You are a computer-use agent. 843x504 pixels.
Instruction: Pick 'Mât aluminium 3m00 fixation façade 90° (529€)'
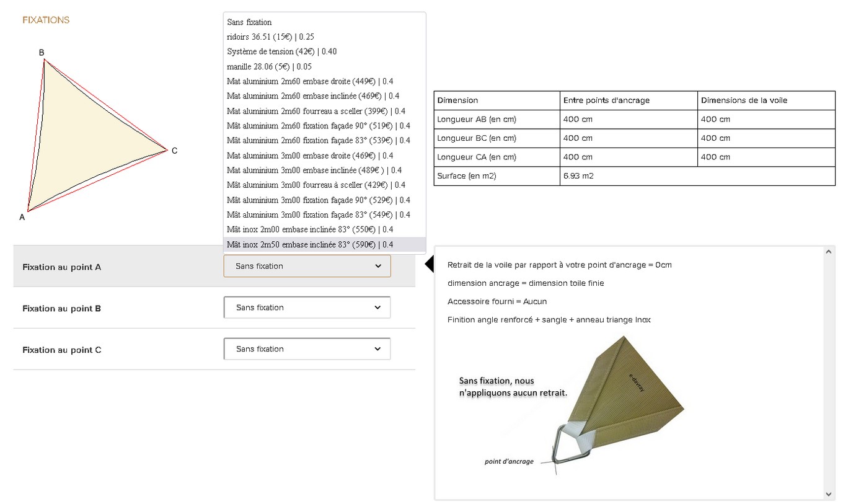(324, 200)
